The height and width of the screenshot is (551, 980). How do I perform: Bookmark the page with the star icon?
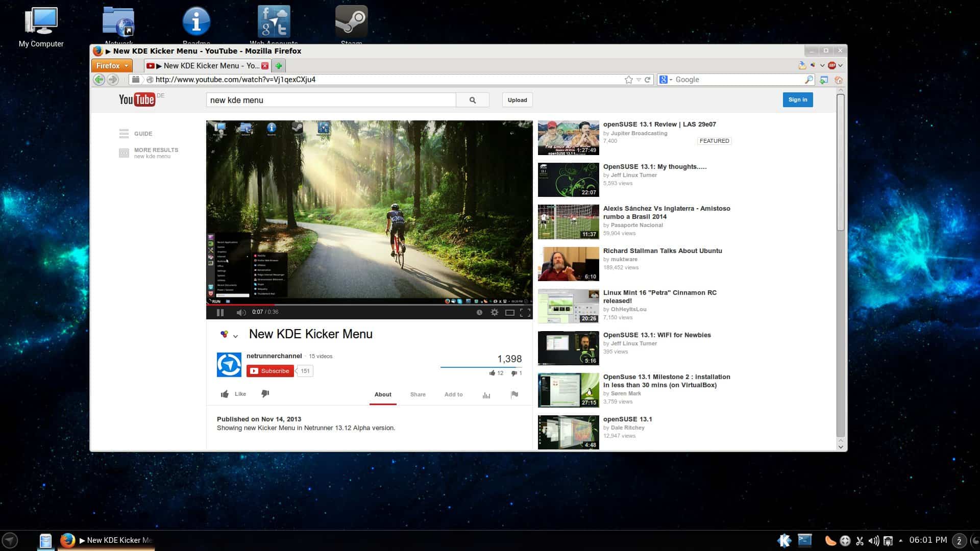point(629,80)
